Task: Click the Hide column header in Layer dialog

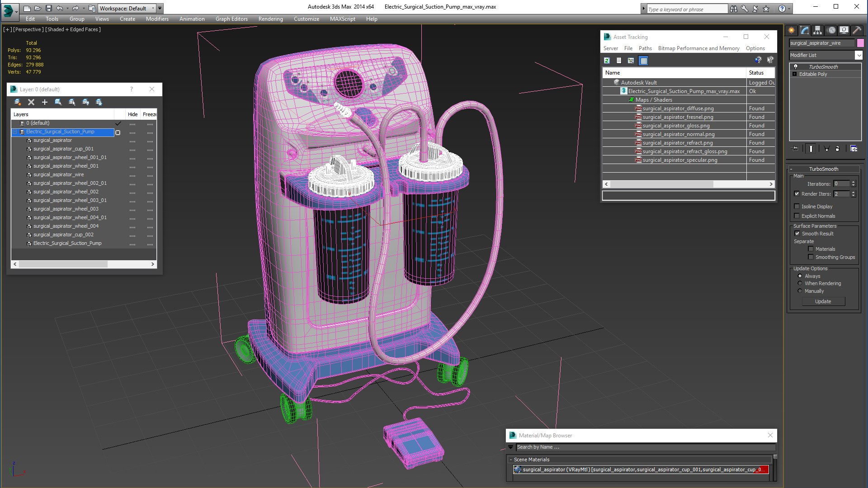Action: 132,114
